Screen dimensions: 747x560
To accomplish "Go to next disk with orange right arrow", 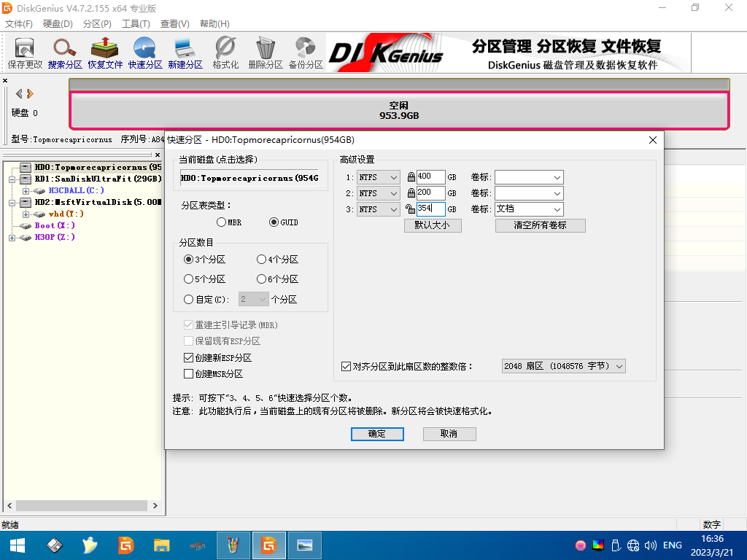I will 30,93.
